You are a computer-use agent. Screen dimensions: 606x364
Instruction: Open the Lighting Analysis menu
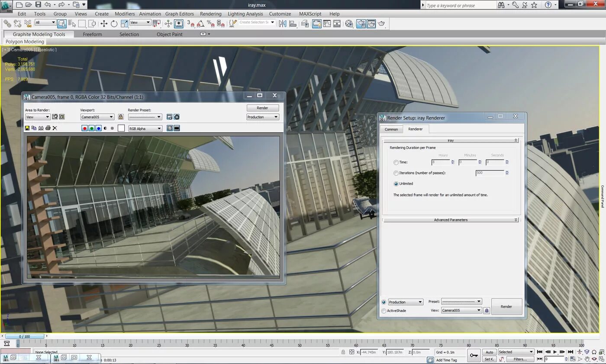coord(245,14)
